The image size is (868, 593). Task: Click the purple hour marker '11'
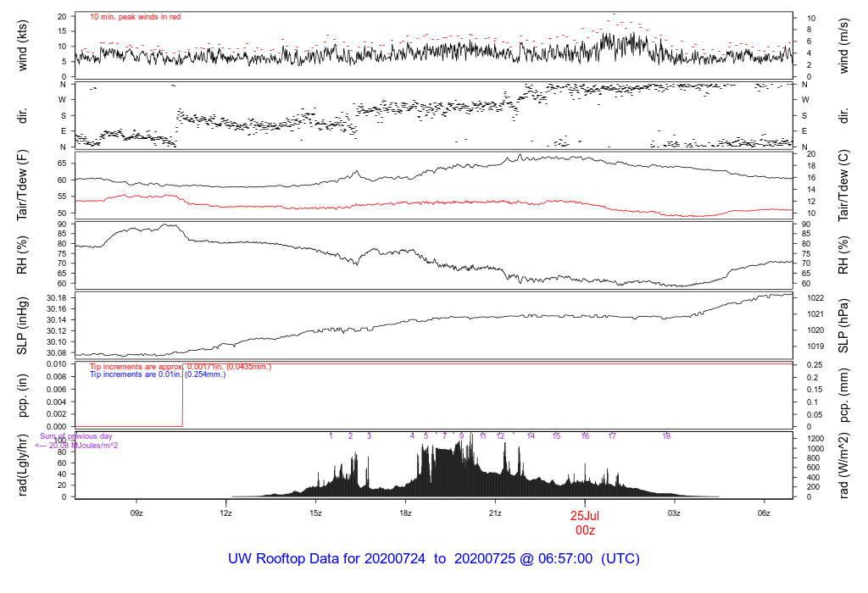[482, 436]
